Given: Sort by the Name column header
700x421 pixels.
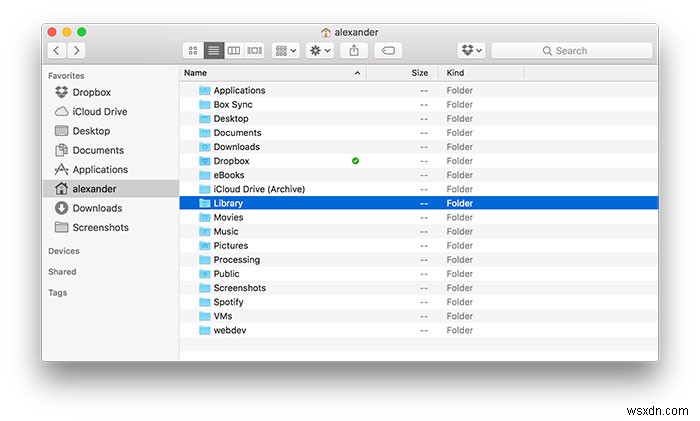Looking at the screenshot, I should tap(196, 73).
